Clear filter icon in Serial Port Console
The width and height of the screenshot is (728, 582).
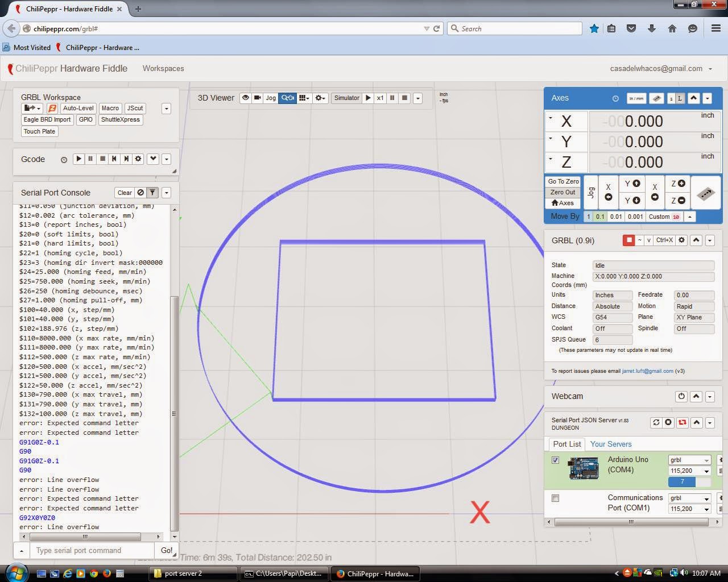(152, 193)
